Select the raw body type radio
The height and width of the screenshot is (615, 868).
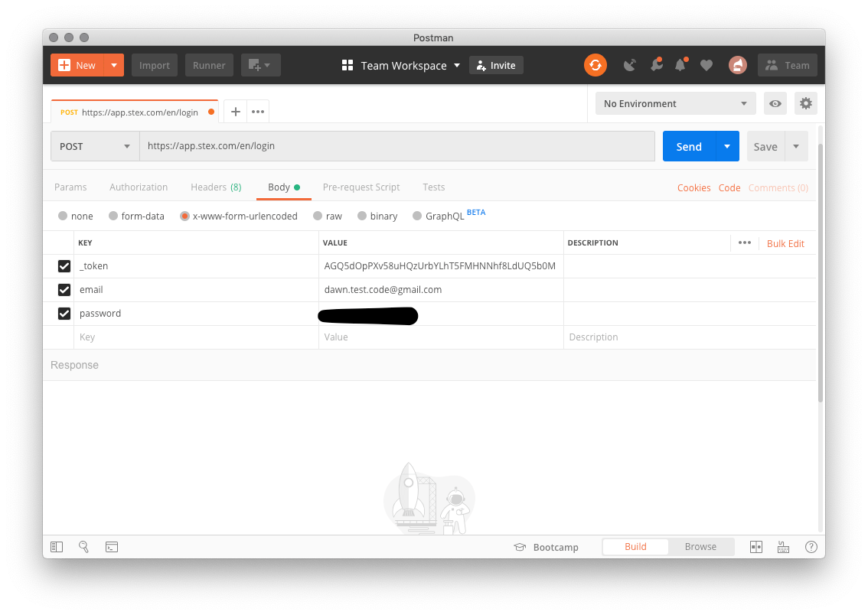click(317, 216)
